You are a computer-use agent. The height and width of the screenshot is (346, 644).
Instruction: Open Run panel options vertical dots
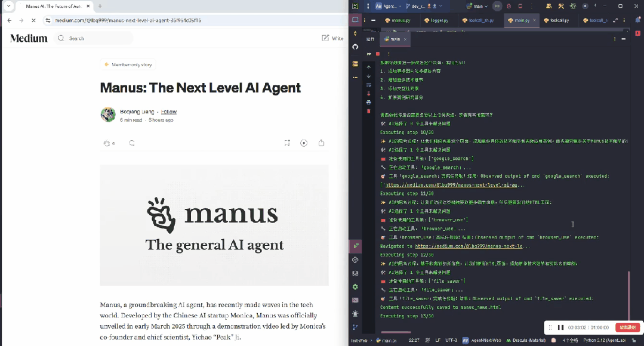614,39
